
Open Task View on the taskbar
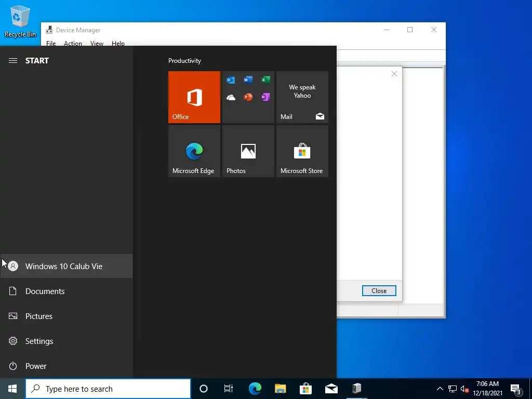pos(229,389)
